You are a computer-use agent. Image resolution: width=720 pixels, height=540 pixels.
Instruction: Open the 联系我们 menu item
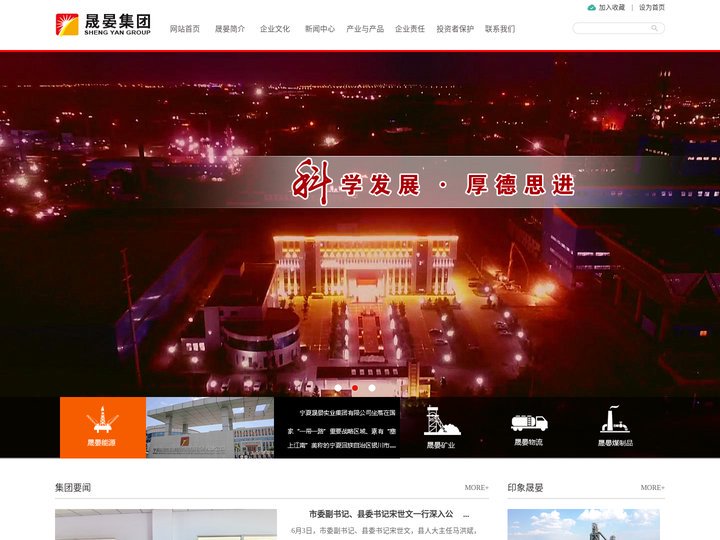point(500,29)
